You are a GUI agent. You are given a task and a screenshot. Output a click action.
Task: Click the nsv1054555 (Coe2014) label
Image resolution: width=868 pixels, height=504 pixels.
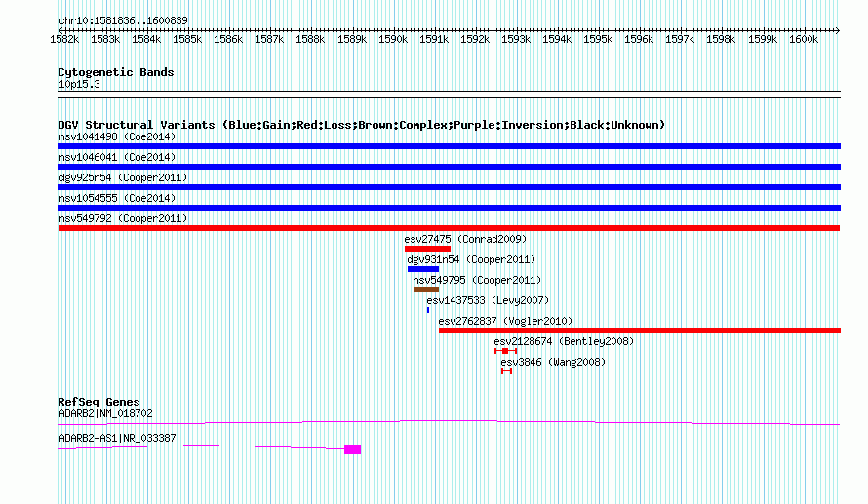117,198
